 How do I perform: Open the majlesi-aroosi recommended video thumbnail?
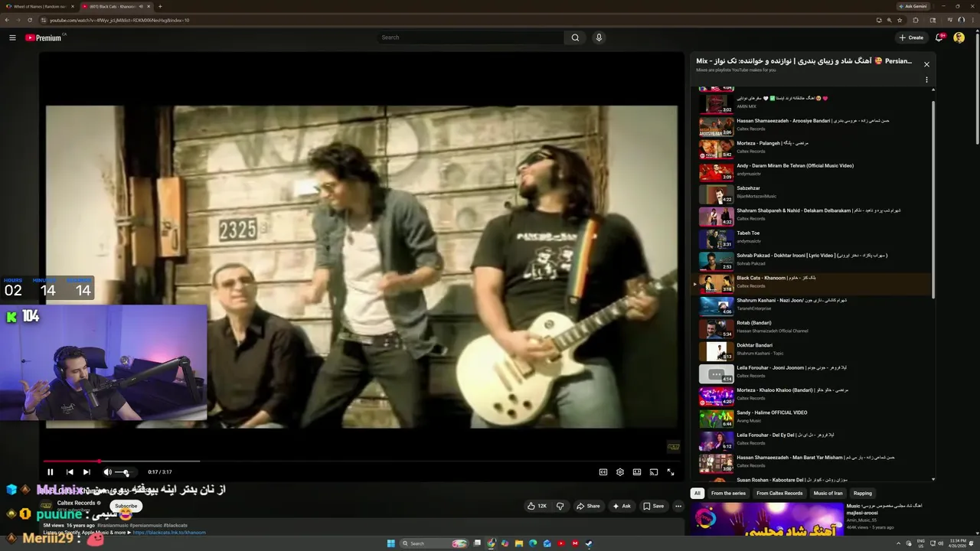click(x=766, y=519)
